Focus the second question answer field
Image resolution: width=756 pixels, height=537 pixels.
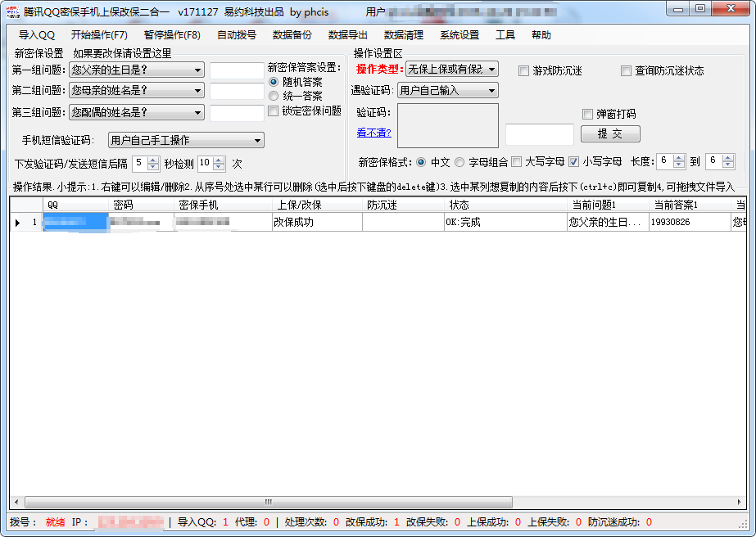(x=237, y=91)
